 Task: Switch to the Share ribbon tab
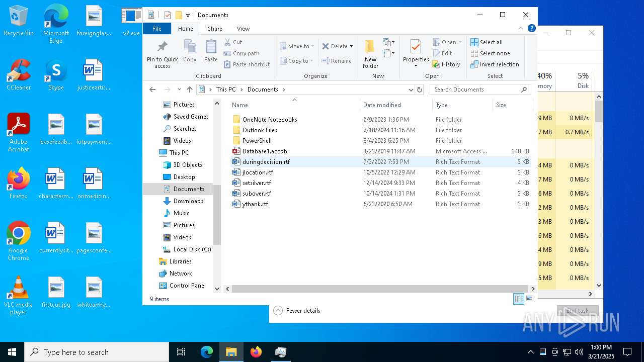(215, 29)
